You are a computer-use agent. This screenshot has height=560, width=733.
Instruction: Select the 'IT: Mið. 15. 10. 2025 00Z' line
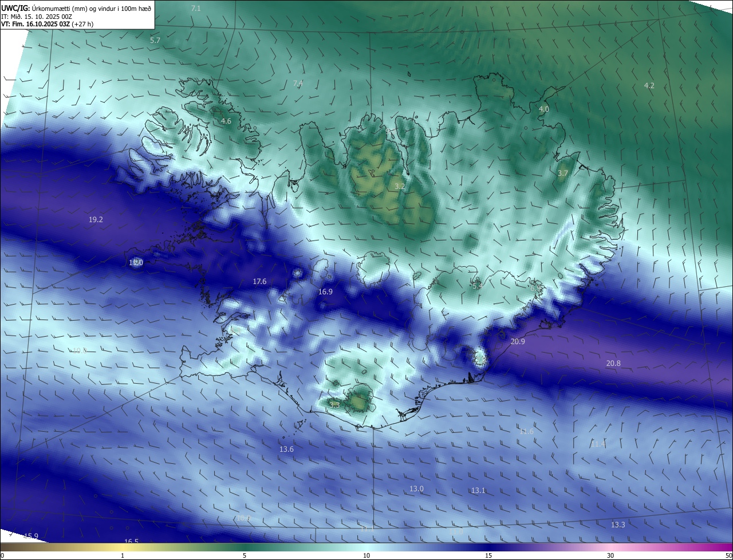37,17
